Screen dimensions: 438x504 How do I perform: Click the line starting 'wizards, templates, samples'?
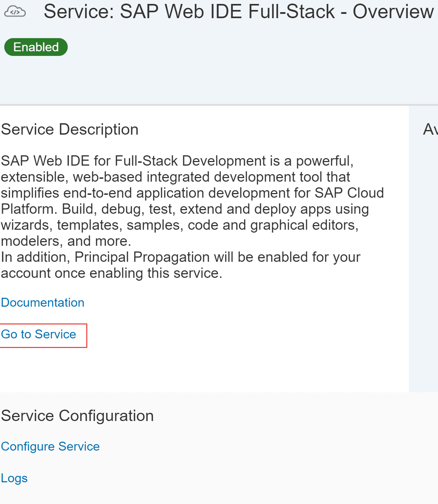(x=179, y=225)
